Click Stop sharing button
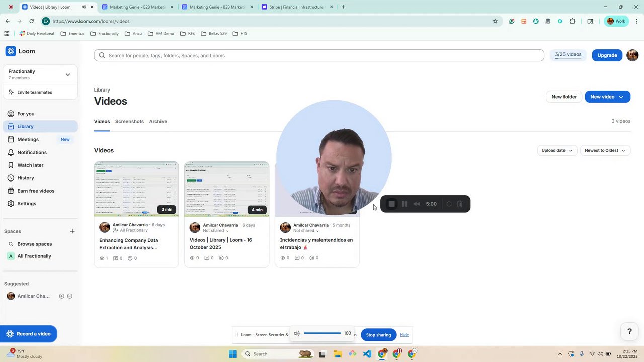 (x=378, y=335)
